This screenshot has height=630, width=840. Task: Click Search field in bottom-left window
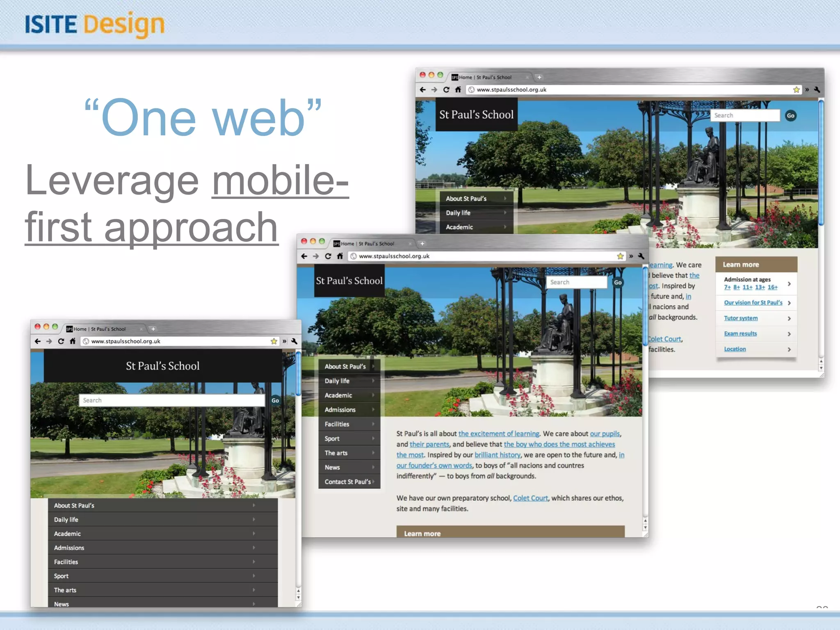pyautogui.click(x=172, y=400)
